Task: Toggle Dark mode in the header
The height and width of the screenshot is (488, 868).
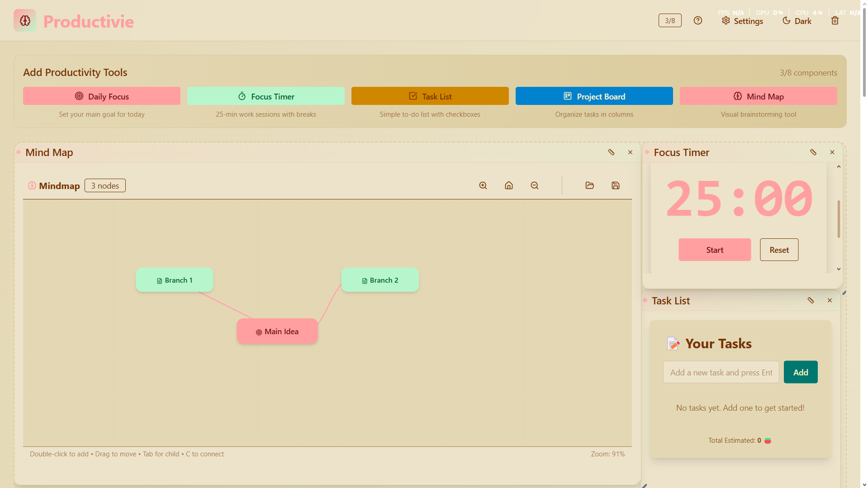Action: (797, 21)
